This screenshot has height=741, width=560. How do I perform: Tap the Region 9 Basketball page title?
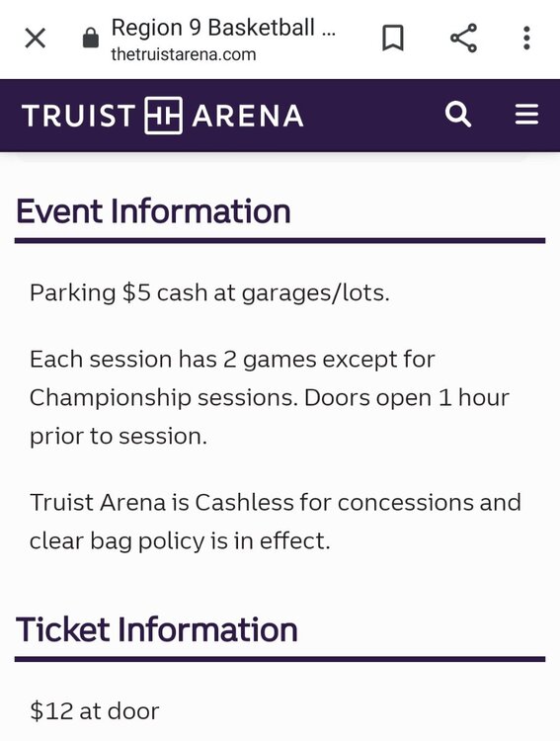223,28
